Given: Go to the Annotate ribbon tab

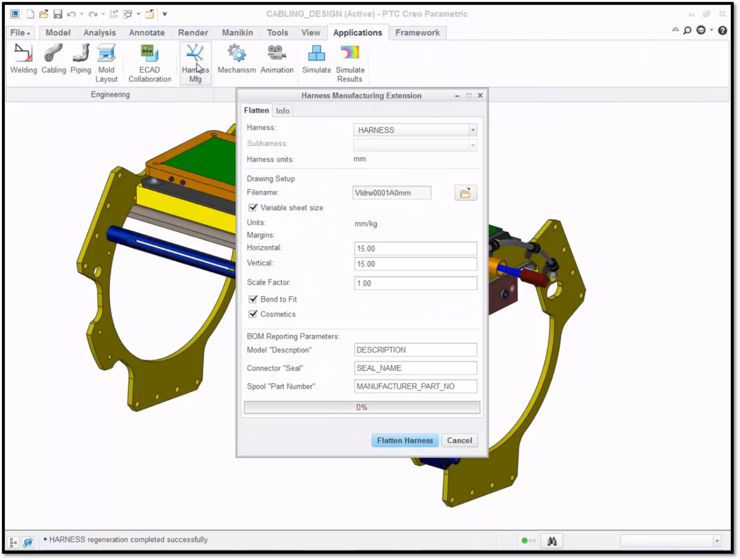Looking at the screenshot, I should 147,33.
